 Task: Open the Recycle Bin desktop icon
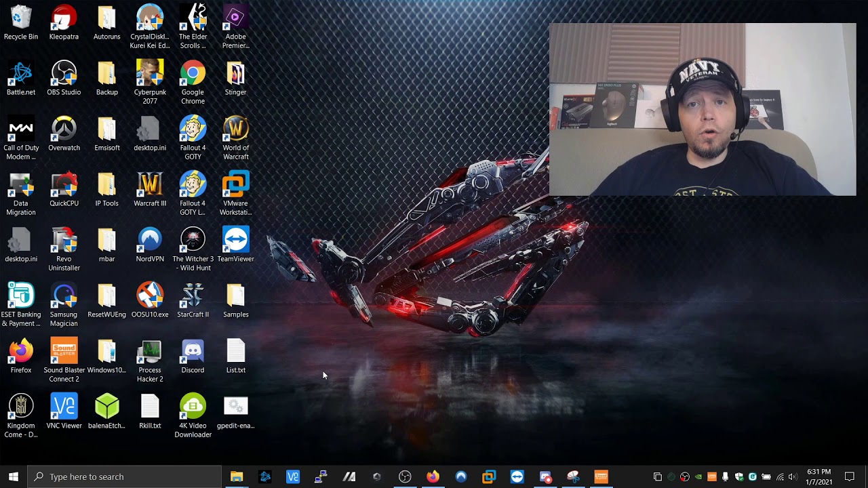(x=21, y=23)
